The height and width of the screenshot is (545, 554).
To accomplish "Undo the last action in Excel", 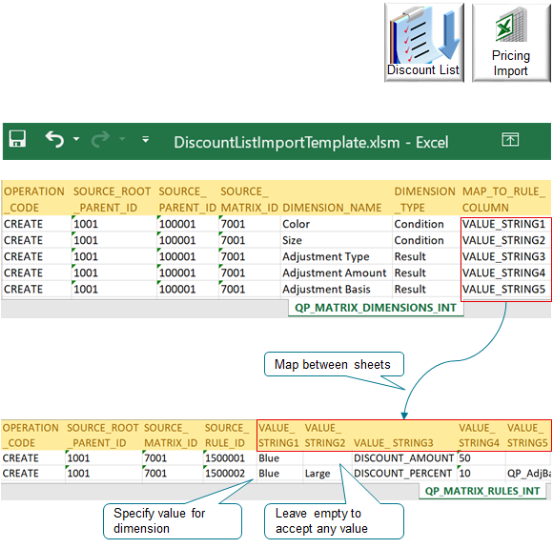I will pyautogui.click(x=55, y=139).
